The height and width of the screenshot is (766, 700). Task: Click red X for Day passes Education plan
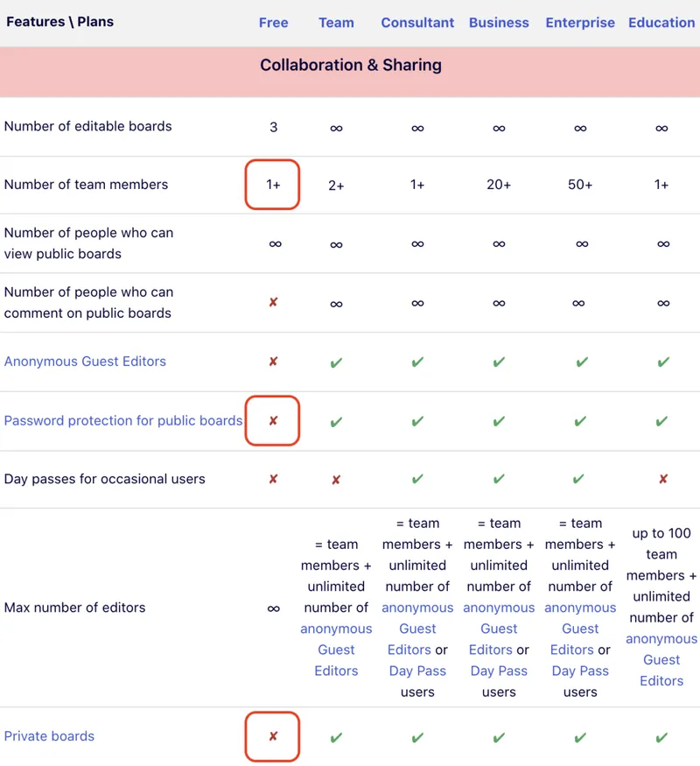[x=662, y=479]
